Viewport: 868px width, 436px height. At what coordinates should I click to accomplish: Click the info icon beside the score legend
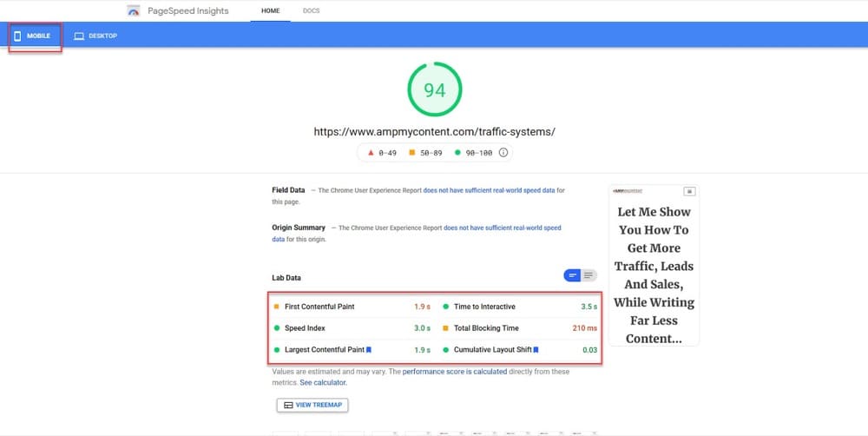(x=503, y=152)
